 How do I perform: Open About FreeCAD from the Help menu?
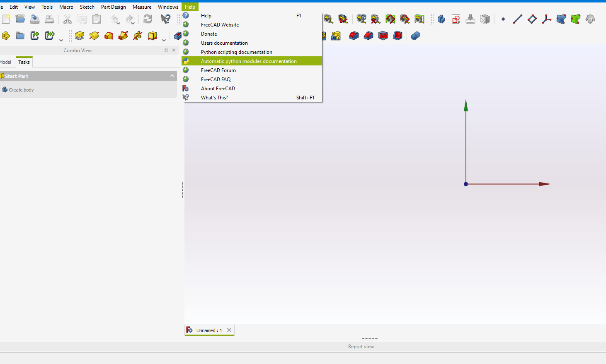tap(218, 89)
